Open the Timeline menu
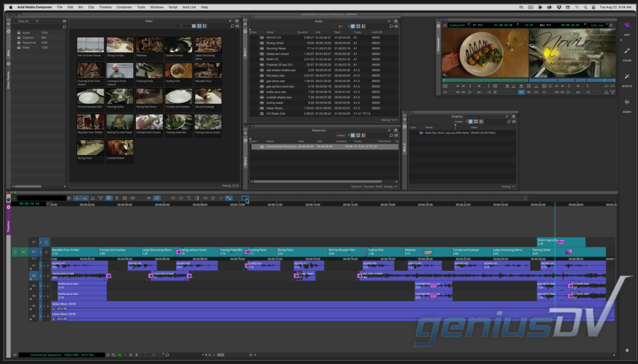This screenshot has width=638, height=364. pos(106,7)
